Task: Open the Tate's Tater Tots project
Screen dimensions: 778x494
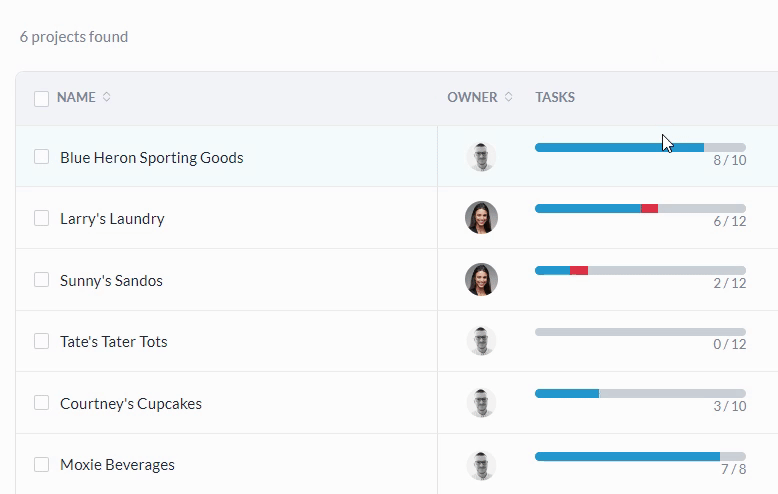Action: 114,342
